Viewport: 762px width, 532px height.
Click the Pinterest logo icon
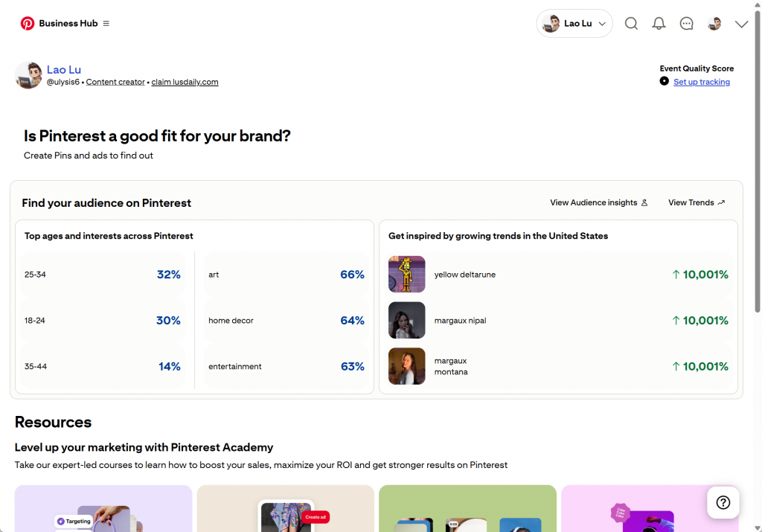click(x=28, y=23)
